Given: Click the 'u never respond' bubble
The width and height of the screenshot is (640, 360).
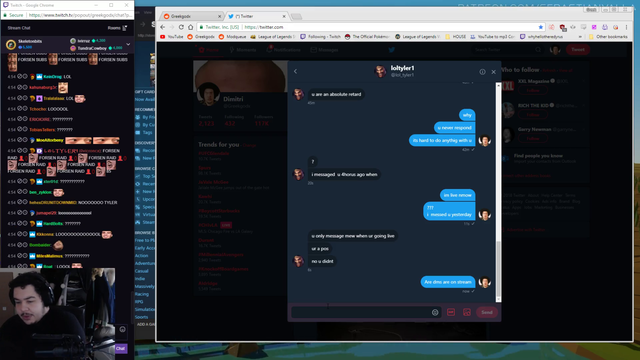Looking at the screenshot, I should pos(454,128).
